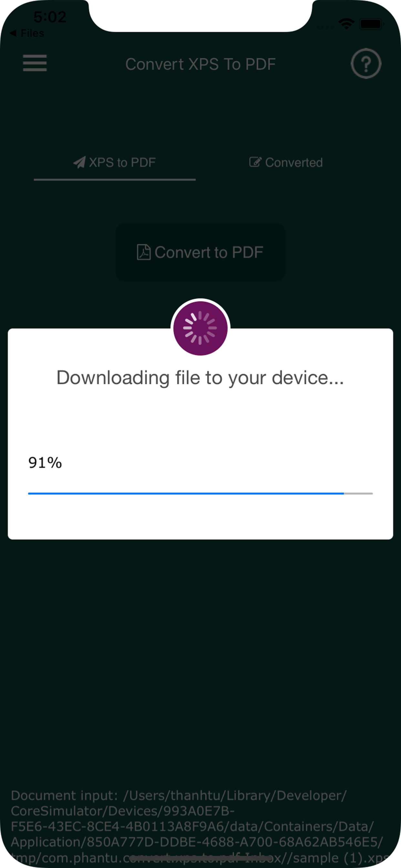
Task: Click the 91% progress label
Action: (45, 463)
